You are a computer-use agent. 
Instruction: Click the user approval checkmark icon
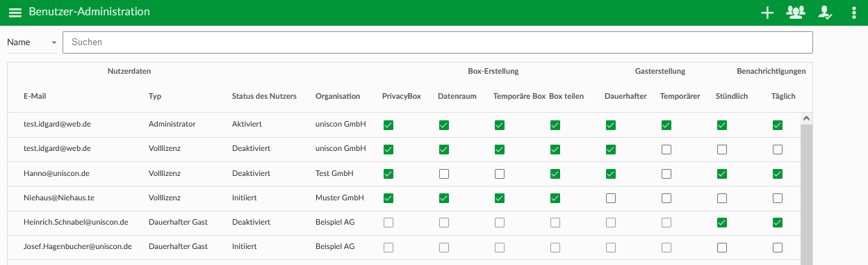pyautogui.click(x=826, y=12)
